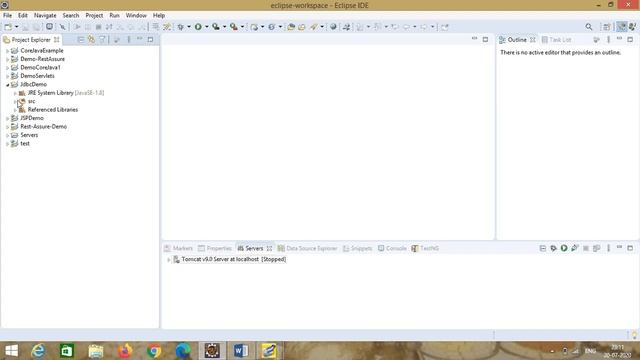Open the Window menu

tap(136, 16)
